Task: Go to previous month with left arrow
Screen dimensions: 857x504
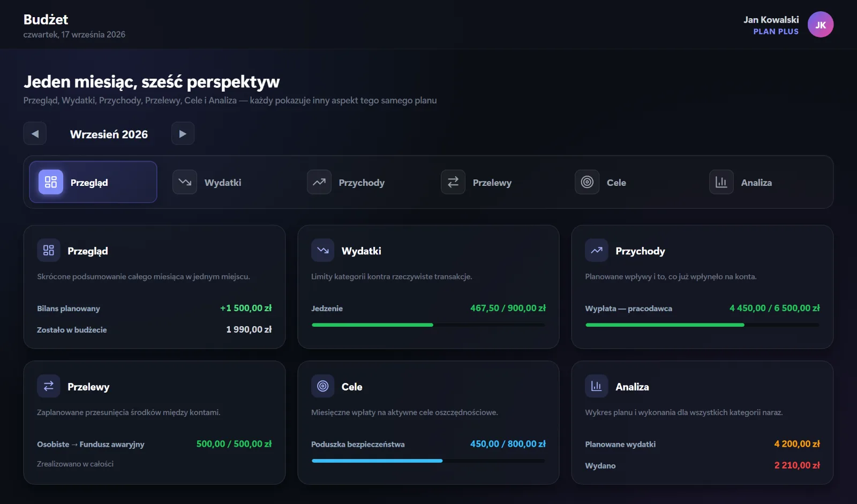Action: 35,133
